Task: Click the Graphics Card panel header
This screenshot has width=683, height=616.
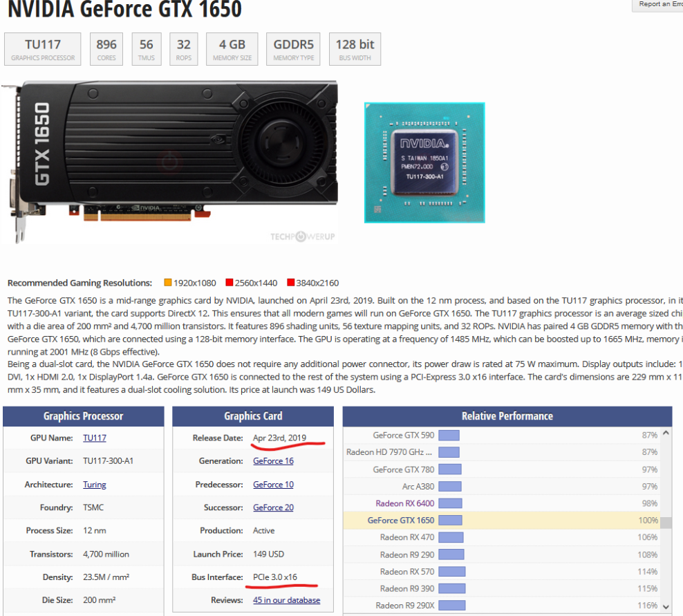Action: point(253,416)
